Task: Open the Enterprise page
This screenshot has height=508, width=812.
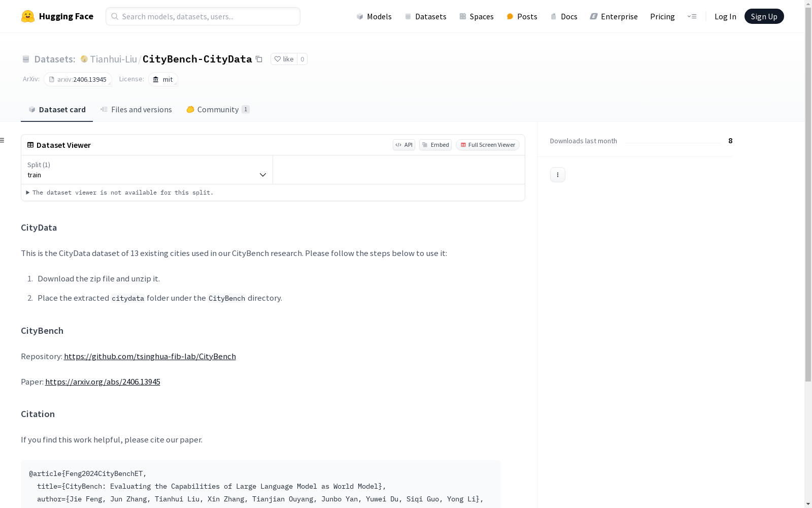Action: (614, 16)
